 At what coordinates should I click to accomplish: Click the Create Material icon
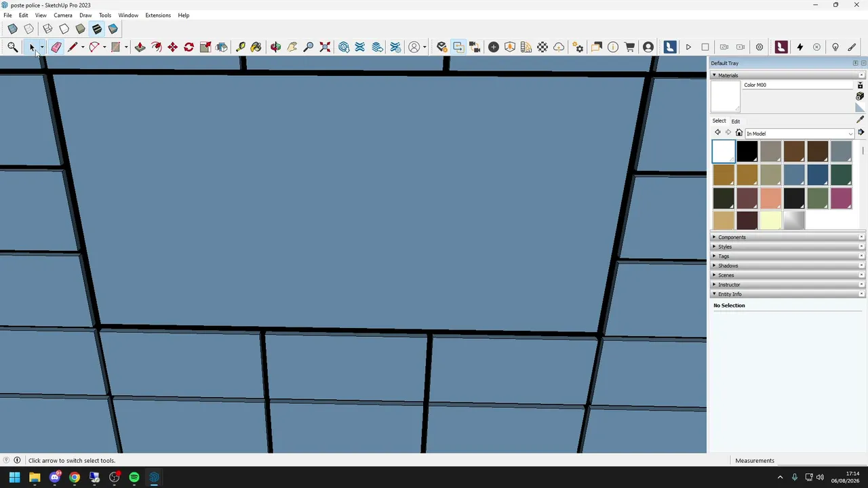coord(860,96)
